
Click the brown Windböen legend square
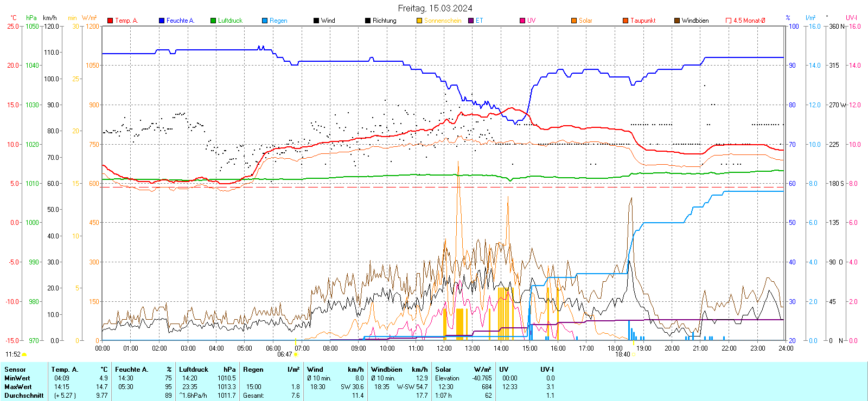tap(677, 21)
